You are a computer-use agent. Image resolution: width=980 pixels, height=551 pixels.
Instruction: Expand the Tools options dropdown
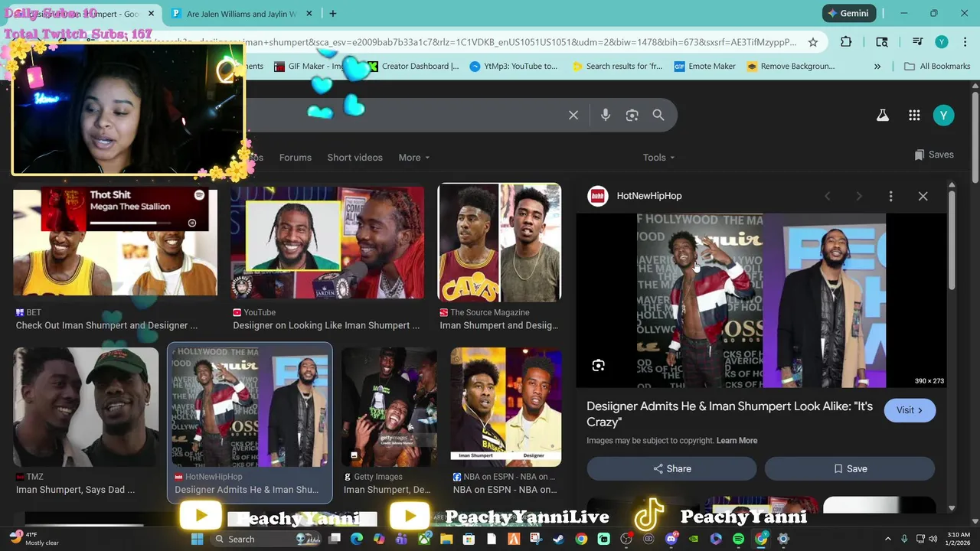click(x=658, y=158)
